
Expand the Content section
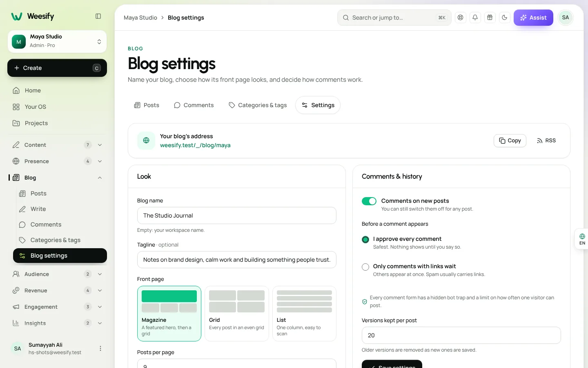pyautogui.click(x=57, y=145)
